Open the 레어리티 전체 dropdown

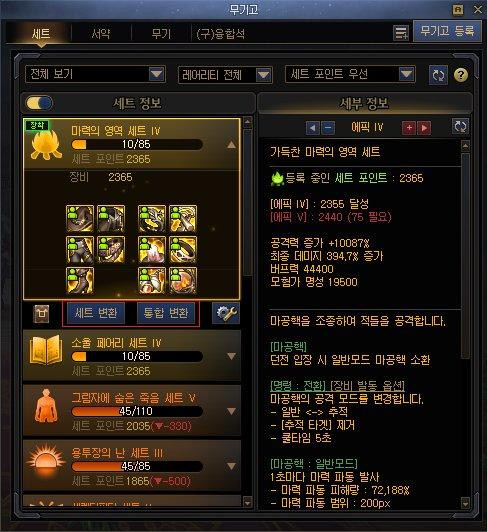click(225, 75)
